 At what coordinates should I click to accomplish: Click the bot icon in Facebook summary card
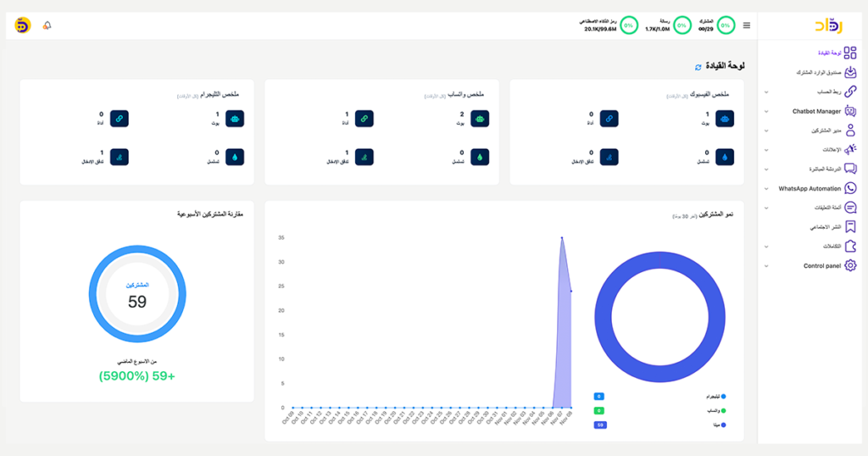(x=726, y=119)
